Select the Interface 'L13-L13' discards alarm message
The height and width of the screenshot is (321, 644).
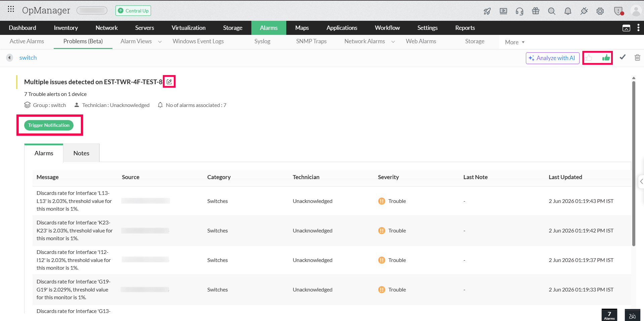tap(74, 201)
